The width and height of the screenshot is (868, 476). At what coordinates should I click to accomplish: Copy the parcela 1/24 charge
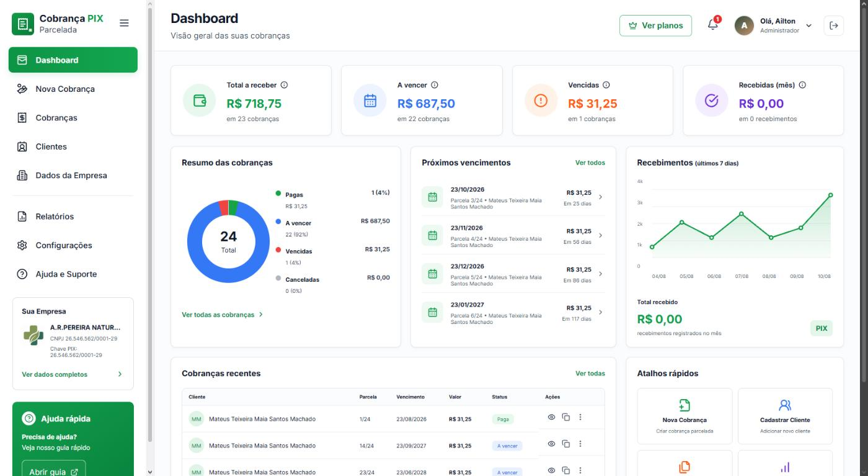pos(566,417)
